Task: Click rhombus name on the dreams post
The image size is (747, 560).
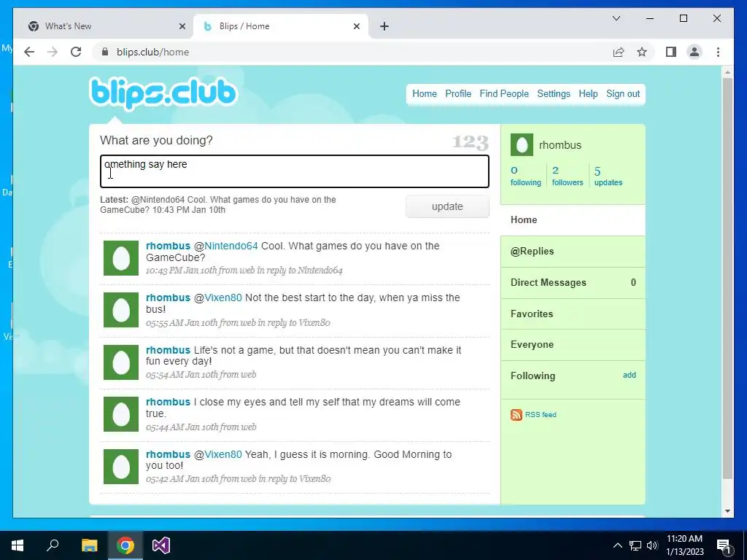Action: click(168, 402)
